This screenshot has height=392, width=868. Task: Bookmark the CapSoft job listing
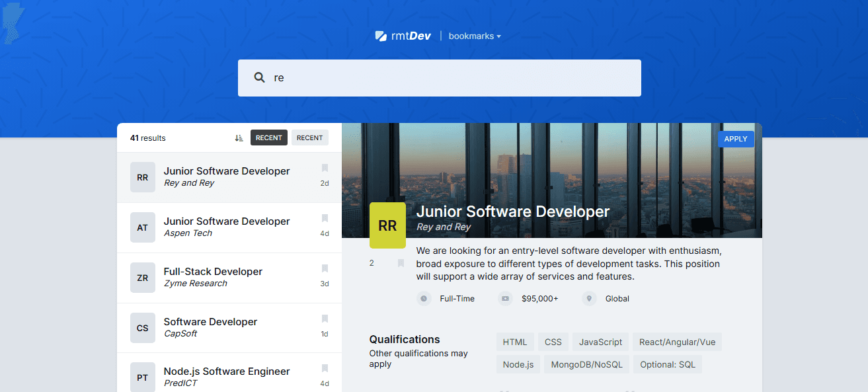(325, 319)
